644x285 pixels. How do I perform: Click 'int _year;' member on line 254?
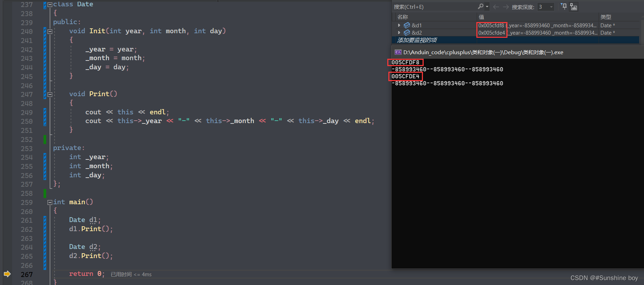(89, 157)
